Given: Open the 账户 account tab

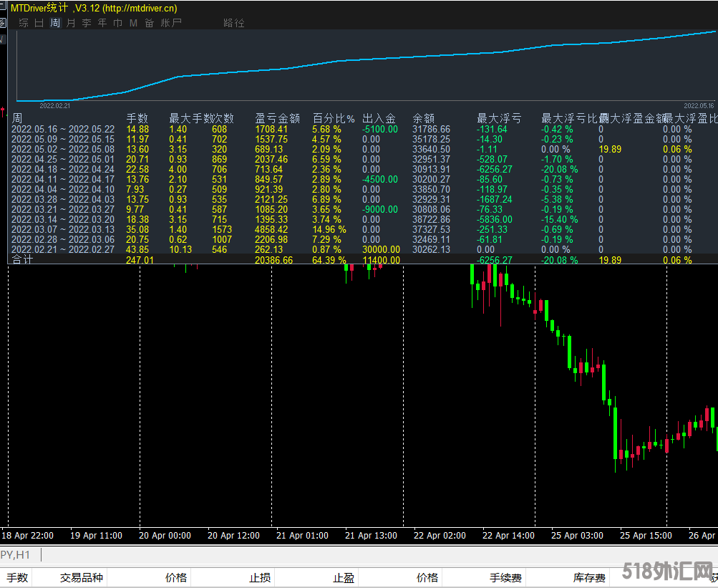Looking at the screenshot, I should (171, 23).
